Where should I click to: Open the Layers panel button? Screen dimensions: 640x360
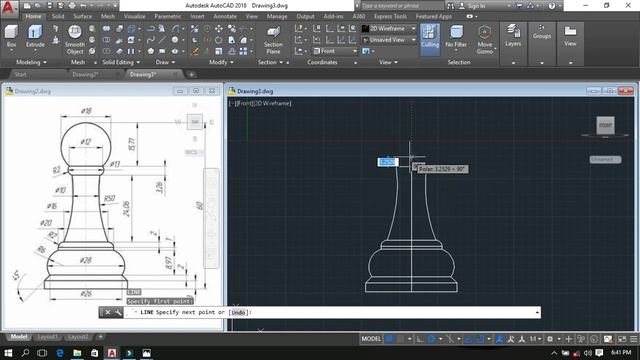pyautogui.click(x=513, y=36)
